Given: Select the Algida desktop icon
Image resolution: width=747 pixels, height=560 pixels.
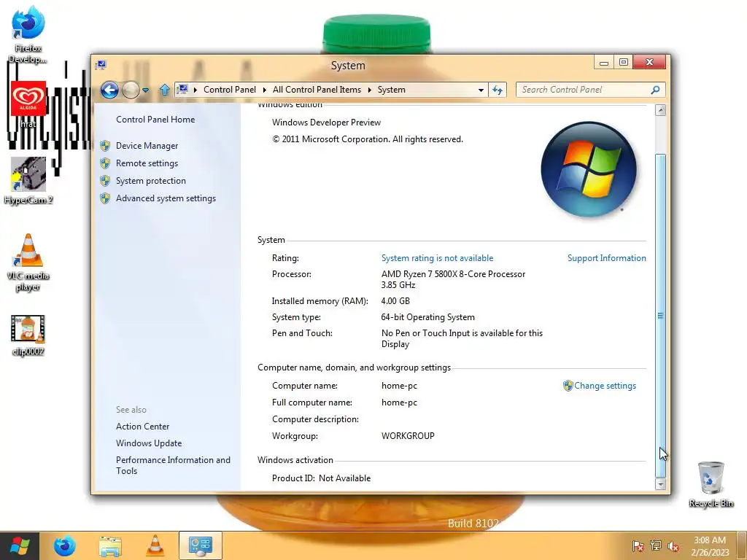Looking at the screenshot, I should pos(28,105).
